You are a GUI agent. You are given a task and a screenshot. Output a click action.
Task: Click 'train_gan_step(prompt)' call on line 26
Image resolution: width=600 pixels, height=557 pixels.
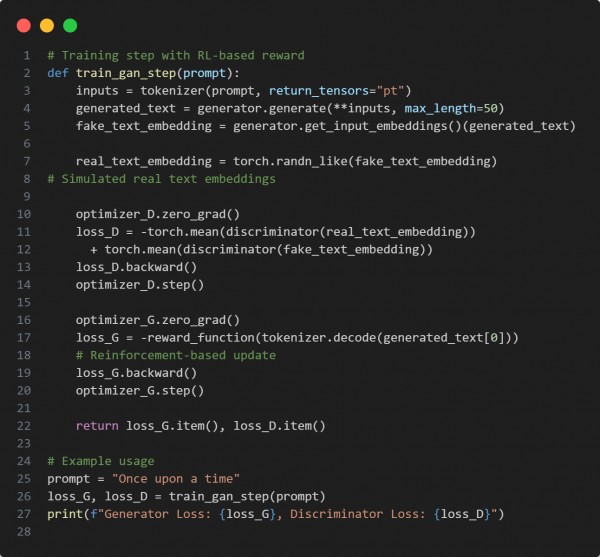[x=247, y=496]
